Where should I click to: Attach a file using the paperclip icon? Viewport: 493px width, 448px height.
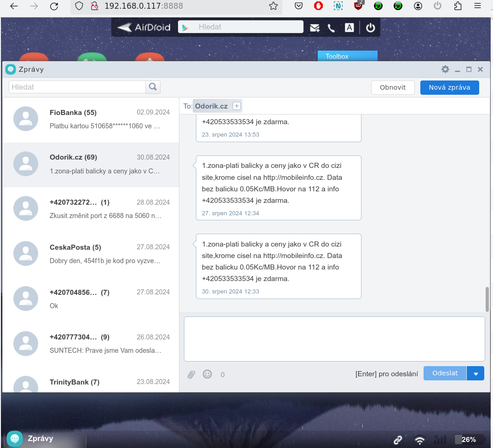point(191,374)
